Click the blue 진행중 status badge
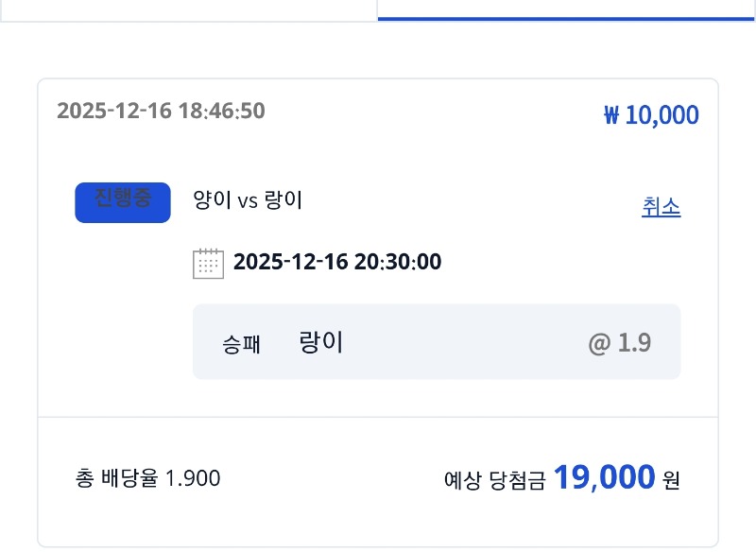This screenshot has width=756, height=552. 123,202
